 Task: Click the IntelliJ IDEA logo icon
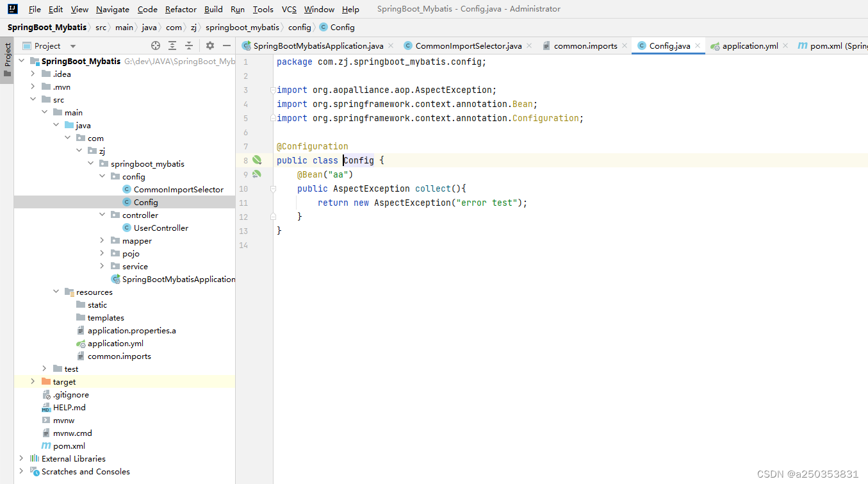pos(12,9)
